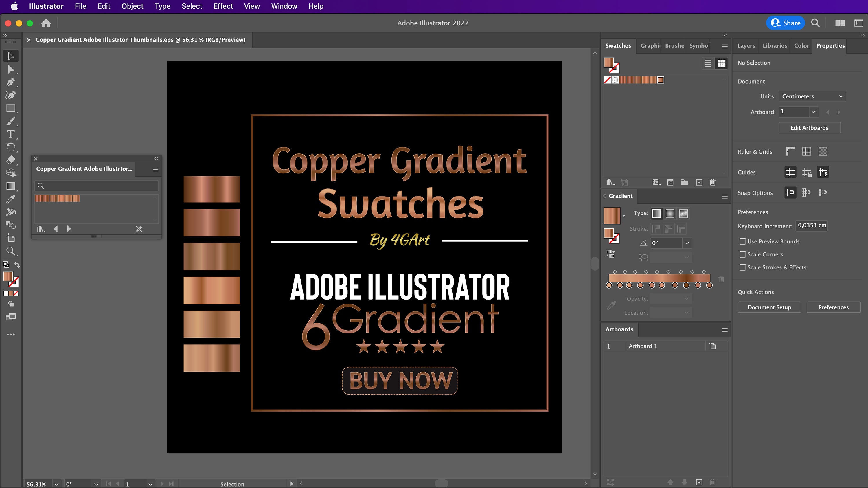Viewport: 868px width, 488px height.
Task: Select the Paintbrush tool
Action: 11,121
